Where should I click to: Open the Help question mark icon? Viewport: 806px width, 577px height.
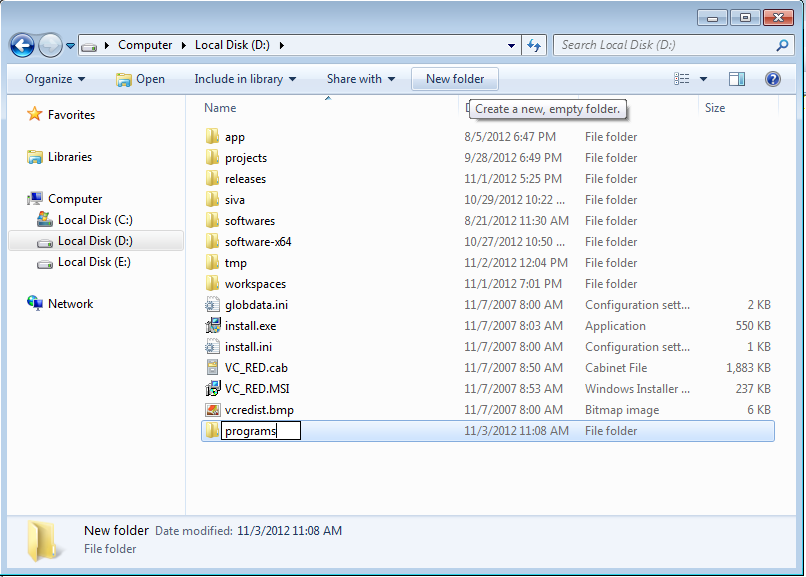coord(772,79)
